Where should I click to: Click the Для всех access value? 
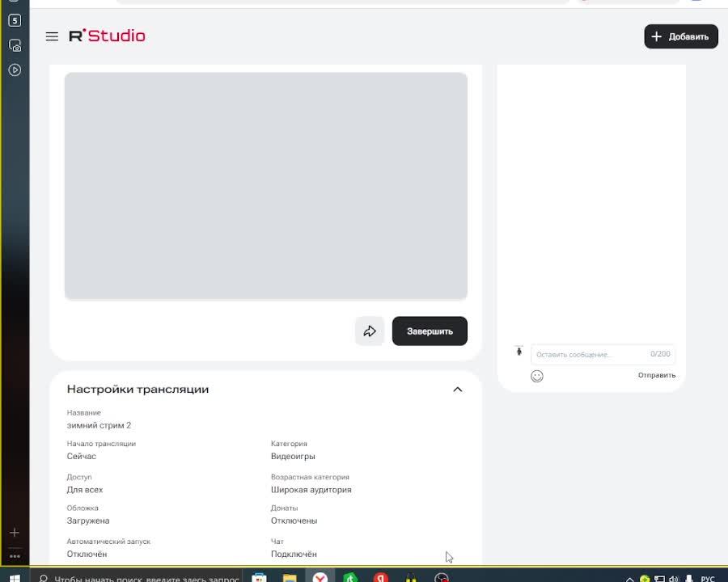click(85, 490)
